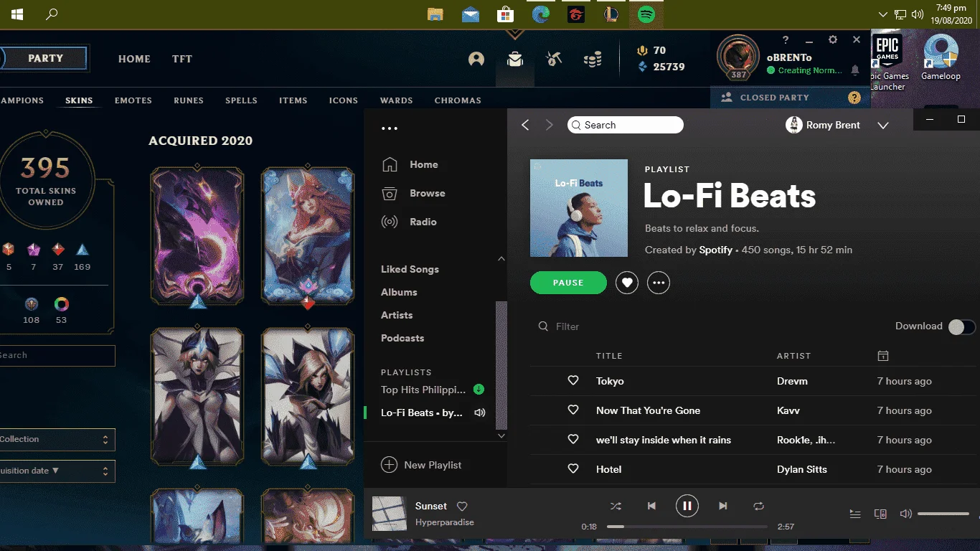Go back in Spotify navigation
The width and height of the screenshot is (980, 551).
coord(525,125)
